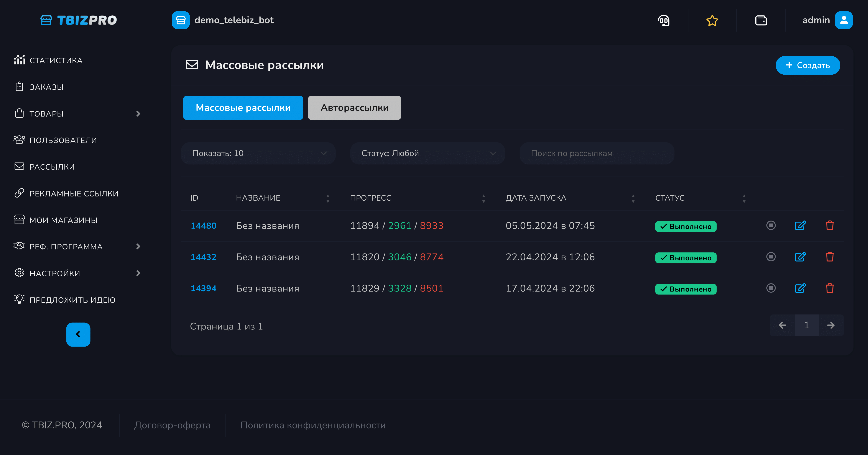Image resolution: width=868 pixels, height=455 pixels.
Task: Stop mailing 14480 with stop icon
Action: tap(771, 225)
